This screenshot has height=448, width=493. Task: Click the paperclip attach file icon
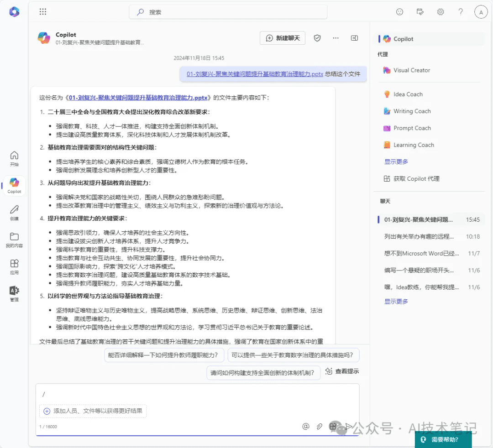pyautogui.click(x=320, y=426)
